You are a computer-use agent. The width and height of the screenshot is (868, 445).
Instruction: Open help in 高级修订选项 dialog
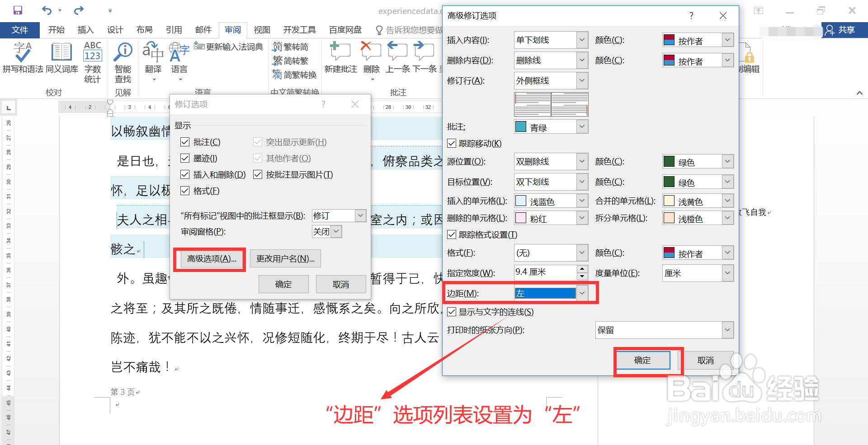pyautogui.click(x=691, y=16)
